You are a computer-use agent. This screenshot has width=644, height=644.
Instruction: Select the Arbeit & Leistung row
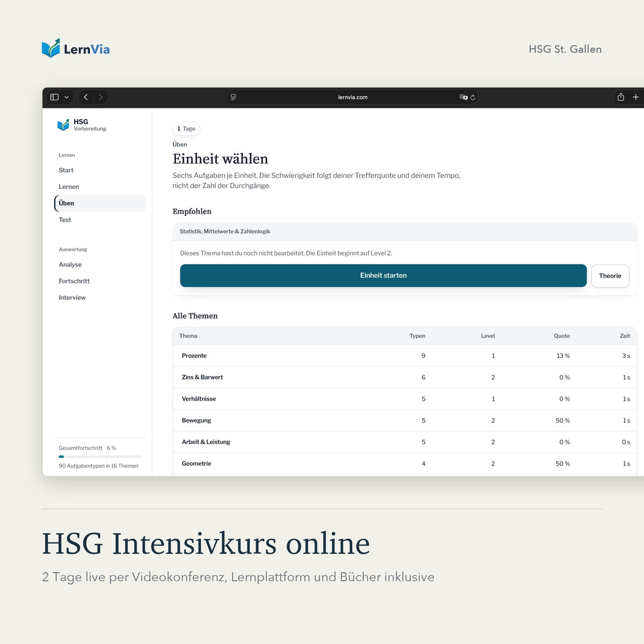point(405,442)
